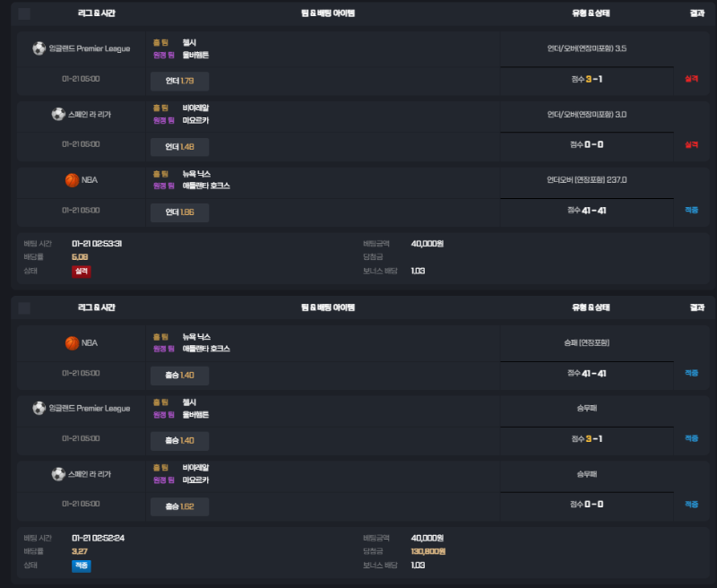Click soccer ball icon for first Premier League match
This screenshot has height=588, width=717.
point(39,48)
